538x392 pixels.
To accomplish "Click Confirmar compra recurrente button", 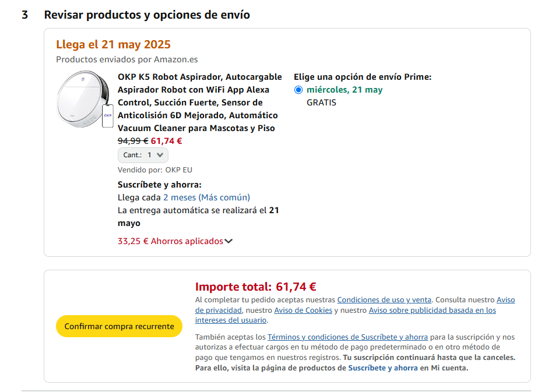I will click(x=119, y=326).
